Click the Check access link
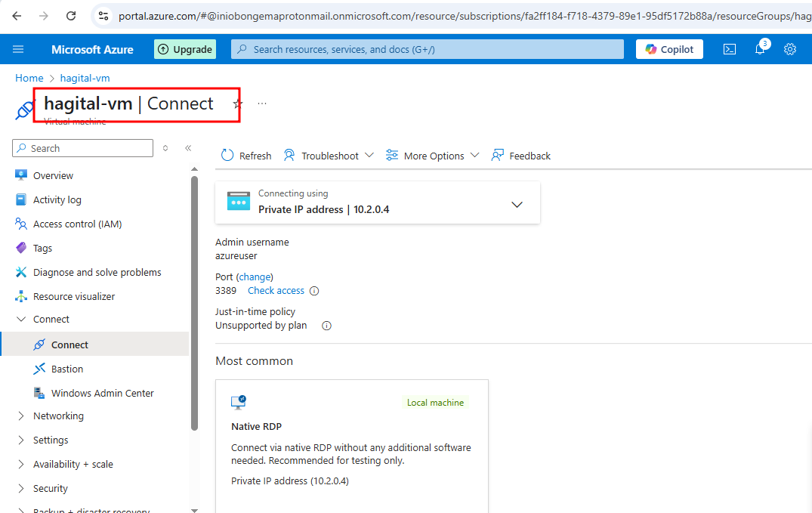The height and width of the screenshot is (513, 812). (276, 291)
